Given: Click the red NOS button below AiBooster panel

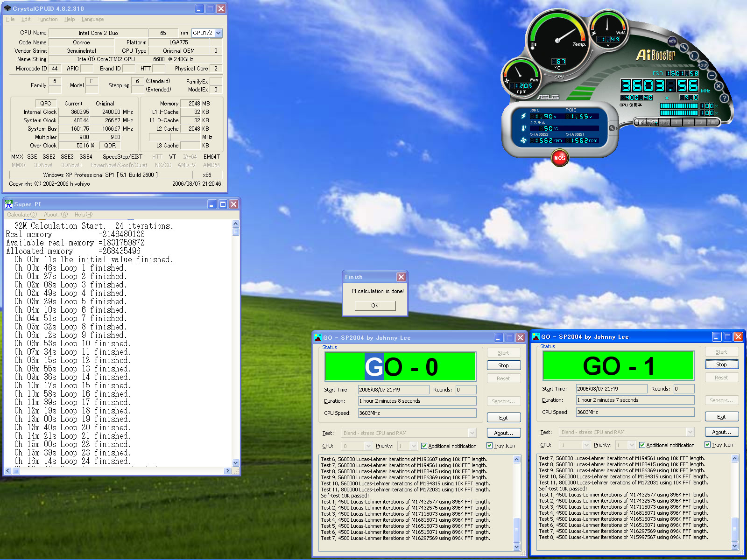Looking at the screenshot, I should click(559, 158).
